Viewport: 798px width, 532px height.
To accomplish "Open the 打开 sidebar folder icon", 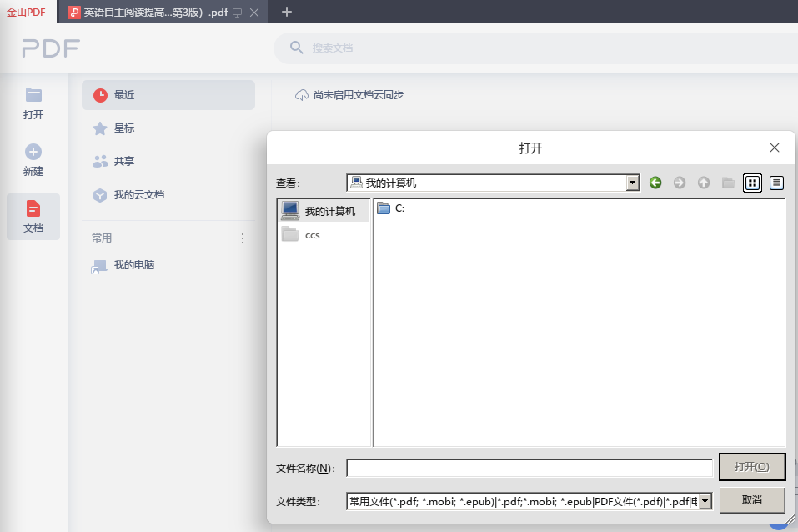I will pyautogui.click(x=33, y=95).
